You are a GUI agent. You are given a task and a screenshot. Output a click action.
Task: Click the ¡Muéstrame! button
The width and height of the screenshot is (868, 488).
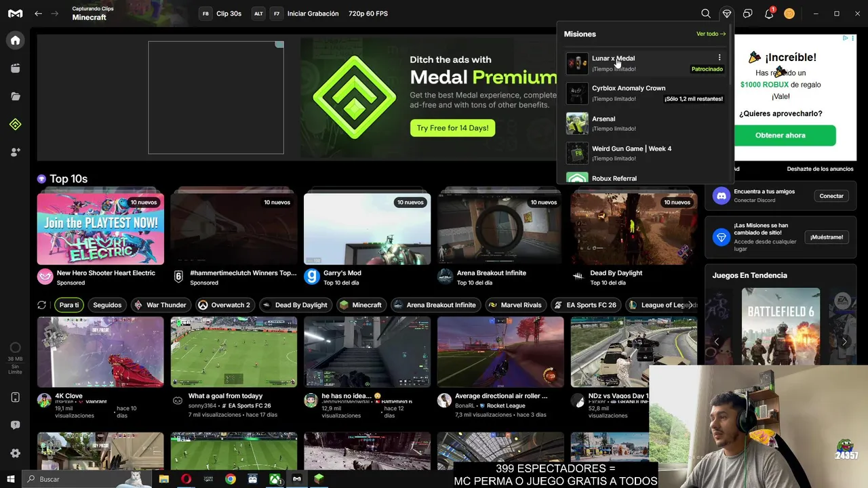coord(827,237)
